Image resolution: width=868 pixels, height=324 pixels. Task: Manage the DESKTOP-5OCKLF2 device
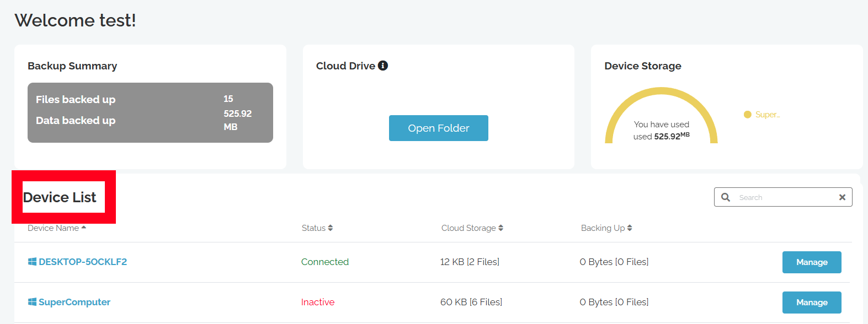point(812,262)
